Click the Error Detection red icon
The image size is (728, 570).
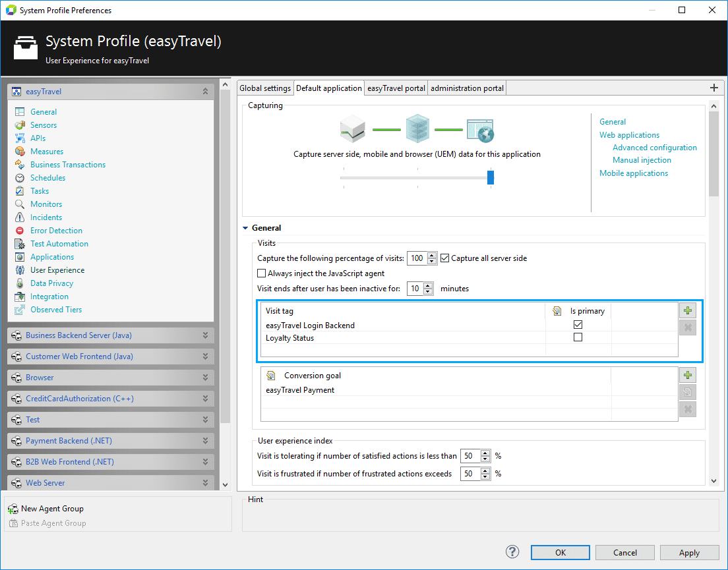(x=20, y=231)
